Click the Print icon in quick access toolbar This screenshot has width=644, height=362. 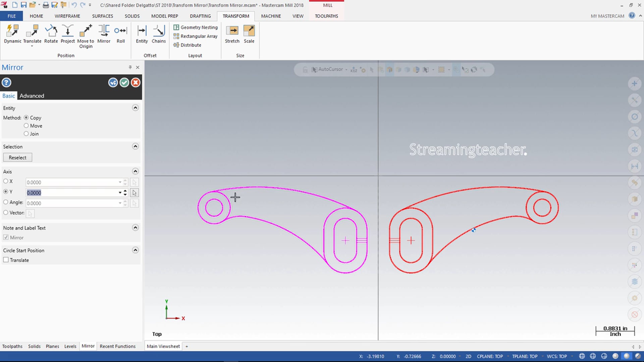coord(46,5)
